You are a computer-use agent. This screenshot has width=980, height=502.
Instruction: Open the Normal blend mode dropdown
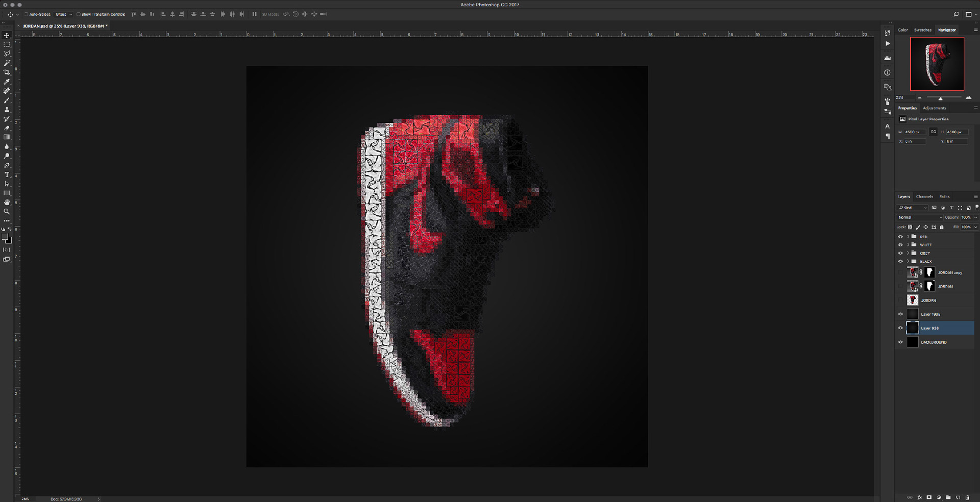(x=920, y=217)
